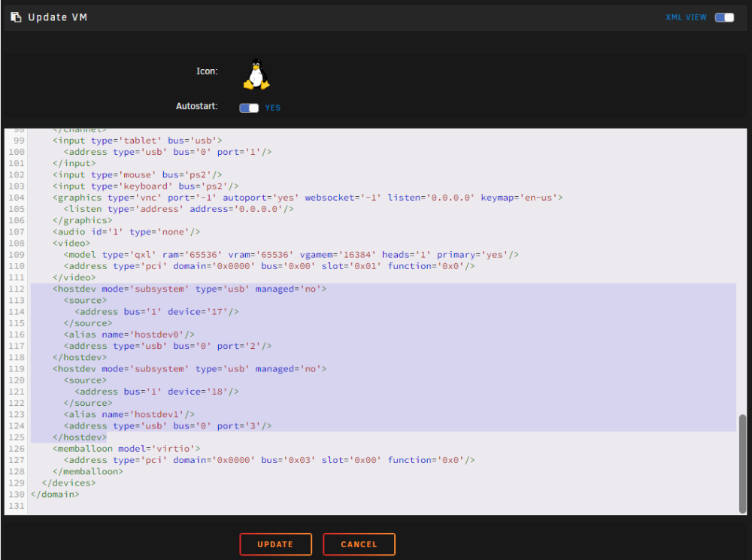This screenshot has width=752, height=560.
Task: Toggle the Autostart switch
Action: [249, 108]
